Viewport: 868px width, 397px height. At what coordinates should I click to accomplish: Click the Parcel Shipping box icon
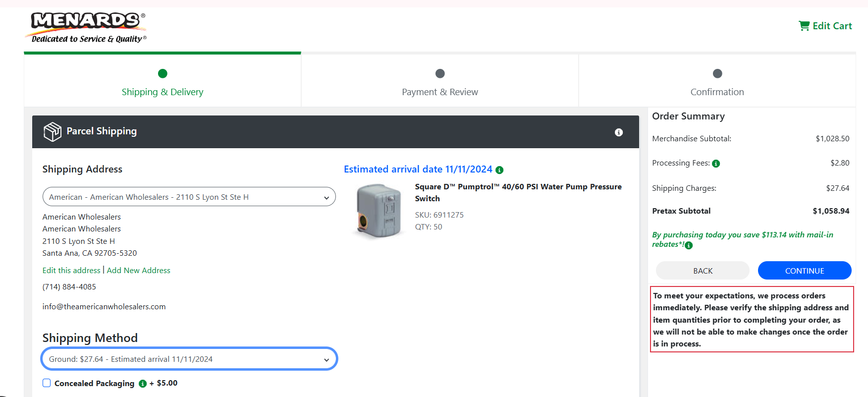pyautogui.click(x=53, y=132)
